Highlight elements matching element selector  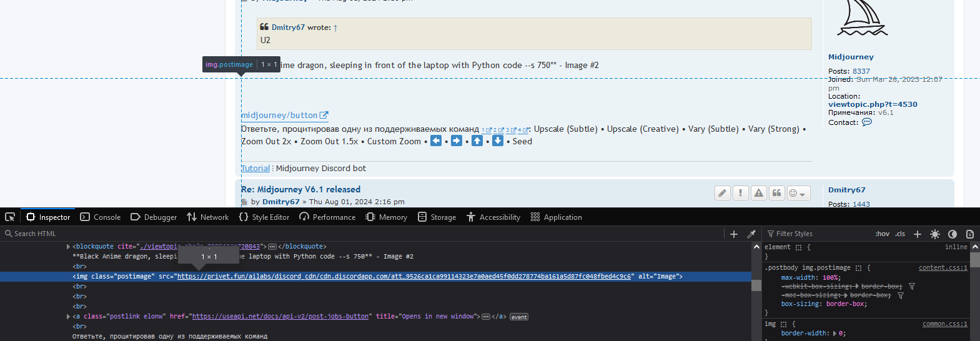(x=798, y=247)
